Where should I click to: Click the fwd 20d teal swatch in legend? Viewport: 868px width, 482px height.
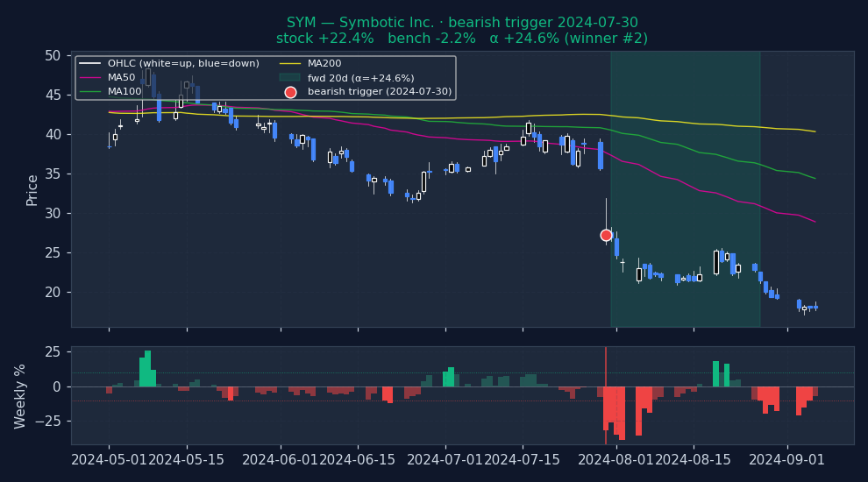(x=290, y=78)
